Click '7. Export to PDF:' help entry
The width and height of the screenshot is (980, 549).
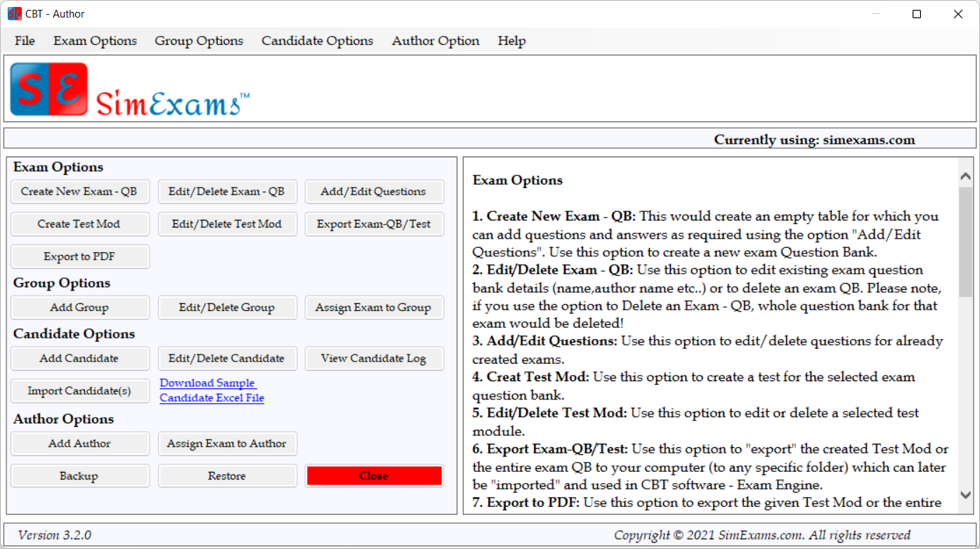(x=526, y=502)
